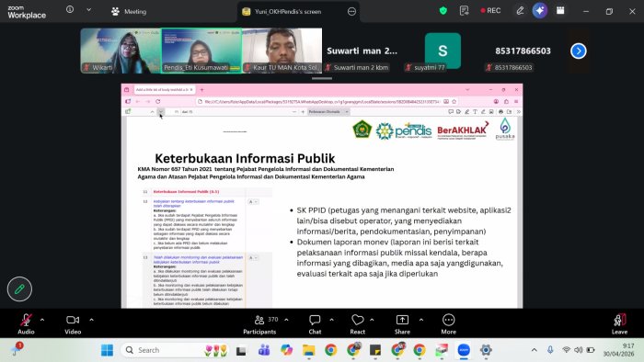The image size is (644, 362).
Task: Click the floating green pencil annotate button
Action: pyautogui.click(x=19, y=289)
